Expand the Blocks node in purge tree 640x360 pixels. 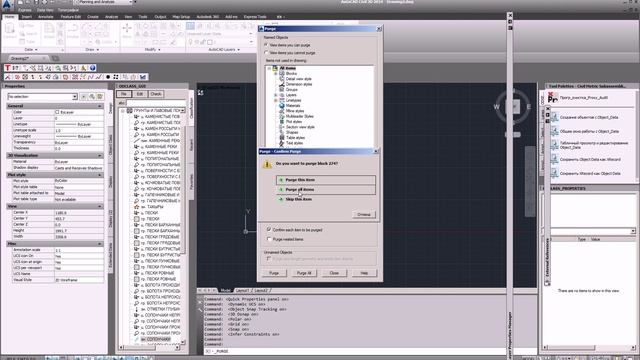pyautogui.click(x=276, y=73)
